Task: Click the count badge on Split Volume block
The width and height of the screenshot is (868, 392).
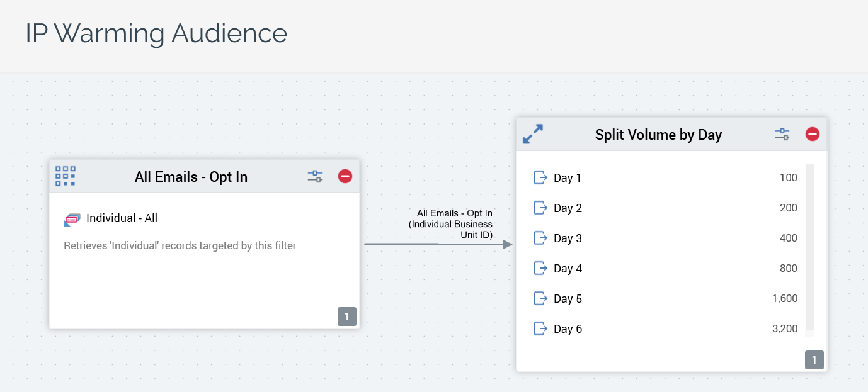Action: pos(814,360)
